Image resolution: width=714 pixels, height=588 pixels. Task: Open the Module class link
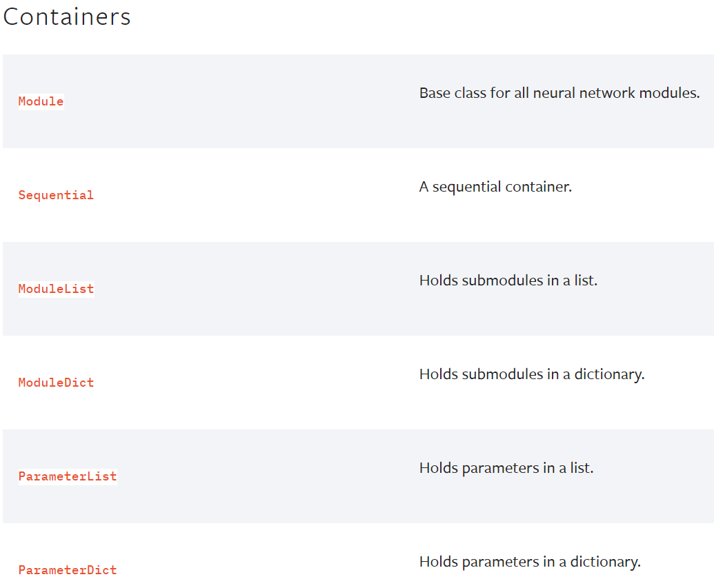(41, 101)
